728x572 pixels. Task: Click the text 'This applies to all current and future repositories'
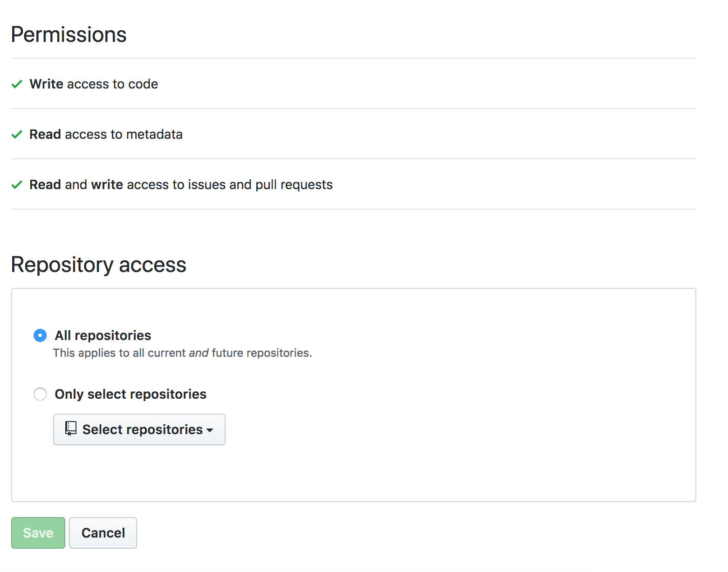[182, 353]
